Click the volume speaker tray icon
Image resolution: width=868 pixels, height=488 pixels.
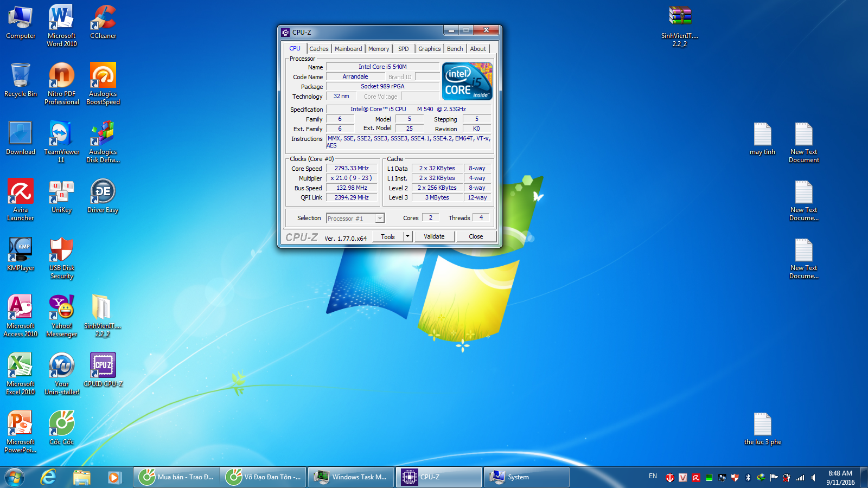(813, 478)
